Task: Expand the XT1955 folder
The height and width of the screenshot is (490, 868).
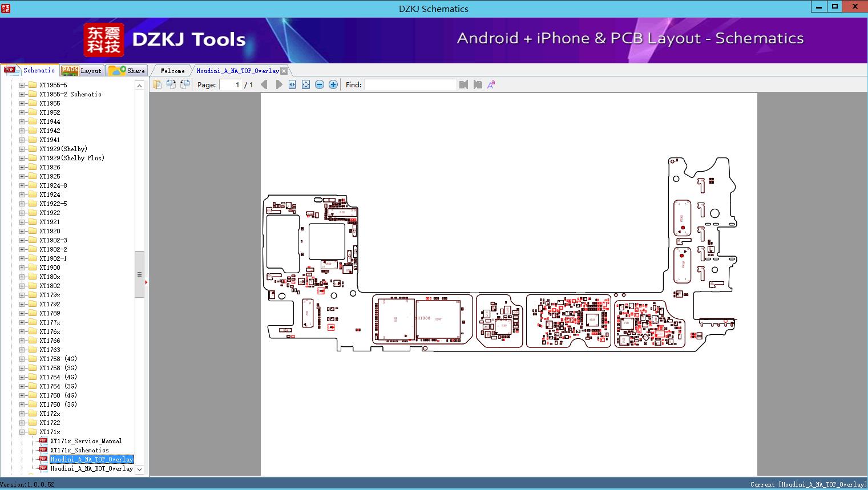Action: [x=22, y=103]
